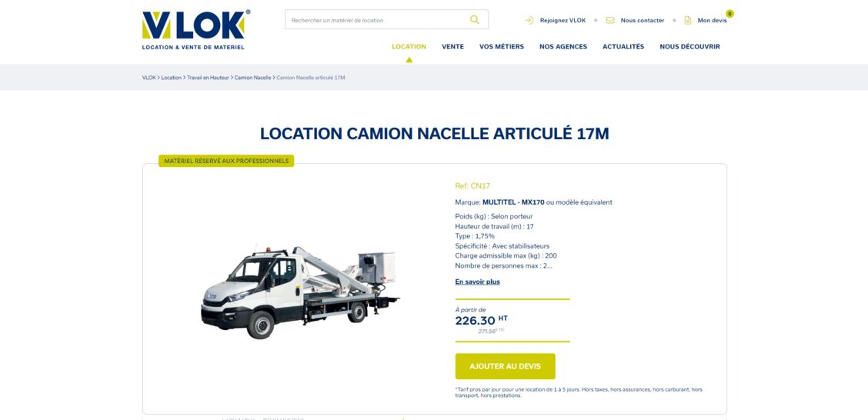Click the search magnifier icon
This screenshot has width=868, height=420.
(x=475, y=19)
